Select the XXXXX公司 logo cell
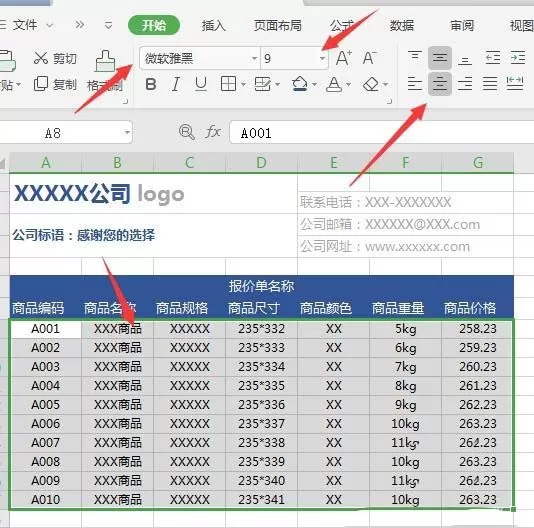The image size is (534, 528). (x=153, y=194)
